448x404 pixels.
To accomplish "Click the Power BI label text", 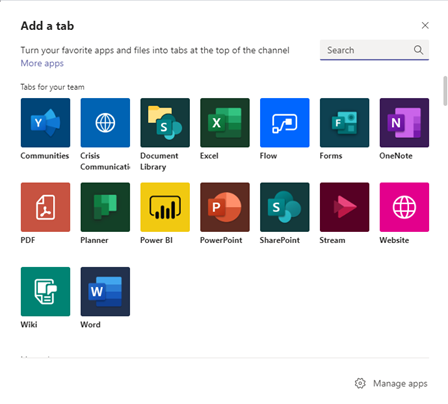I will (156, 240).
